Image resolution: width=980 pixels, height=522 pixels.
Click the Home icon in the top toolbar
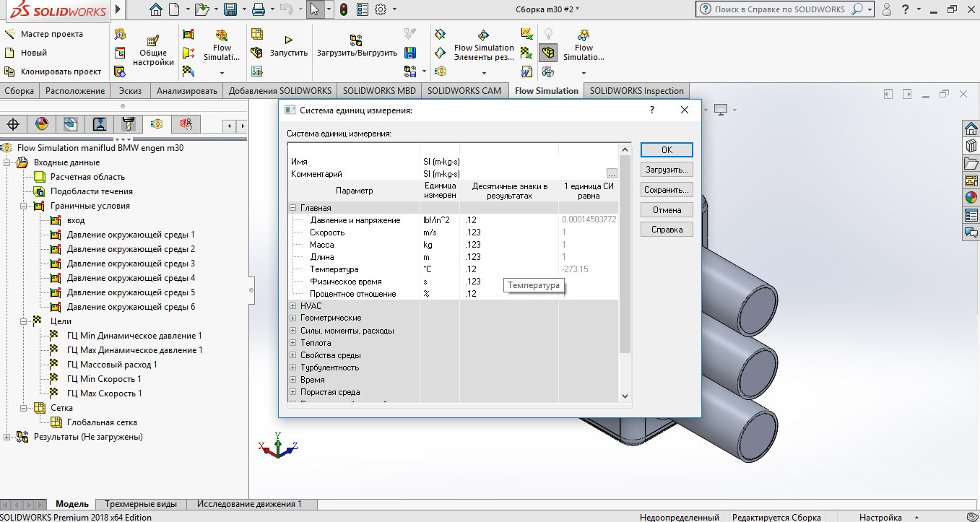pyautogui.click(x=155, y=9)
